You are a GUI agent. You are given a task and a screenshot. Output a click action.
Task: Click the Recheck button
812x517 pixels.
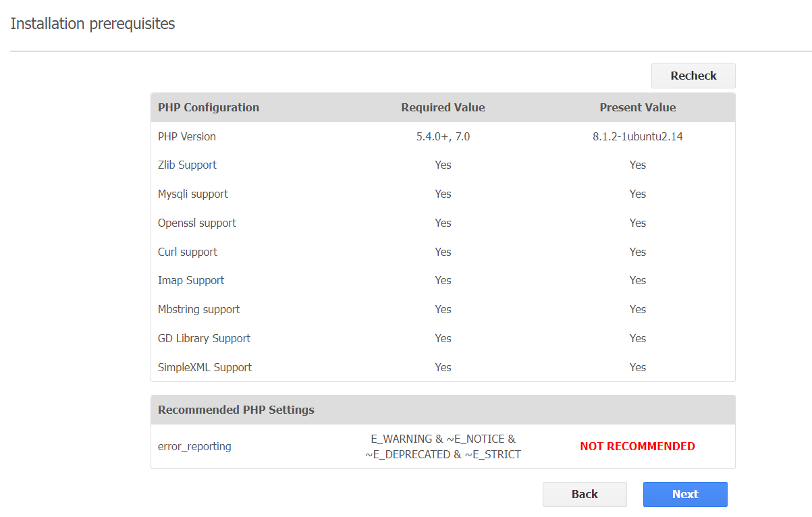[693, 76]
